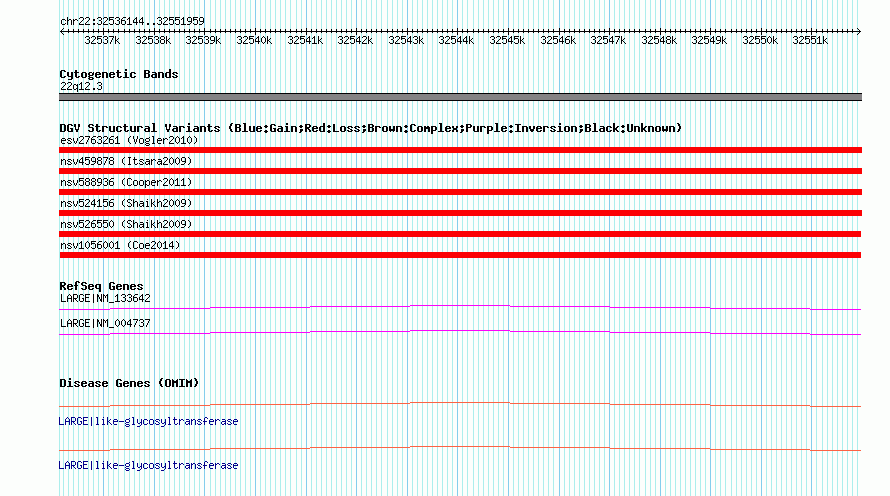Click the red bar under nsv524156
Screen dimensions: 890x496
point(460,213)
